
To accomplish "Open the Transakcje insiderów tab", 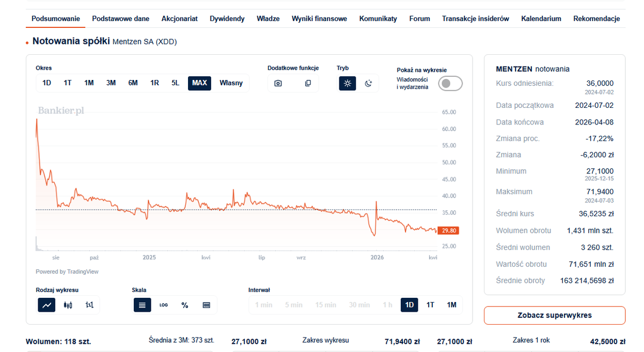I will pos(475,18).
